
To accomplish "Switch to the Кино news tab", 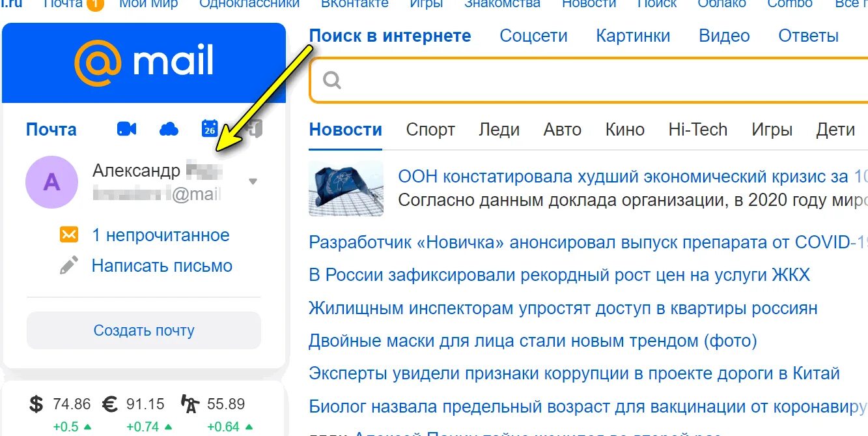I will pos(624,130).
